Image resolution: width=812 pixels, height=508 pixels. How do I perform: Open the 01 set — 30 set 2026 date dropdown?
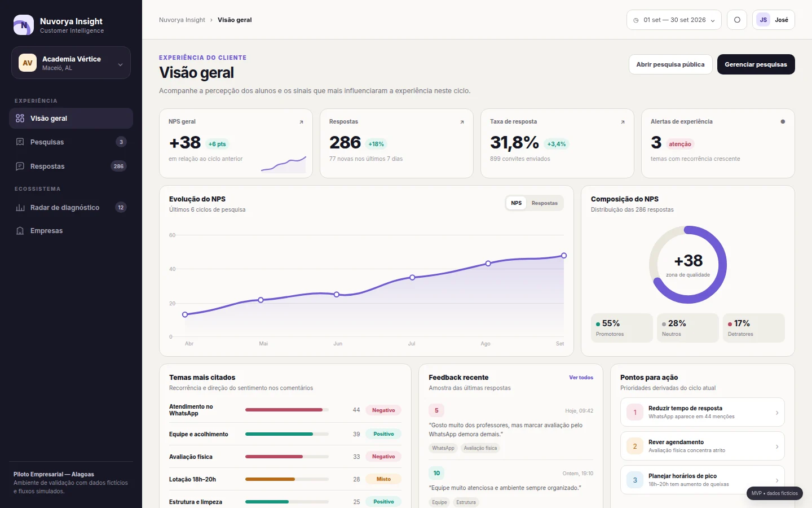point(674,20)
